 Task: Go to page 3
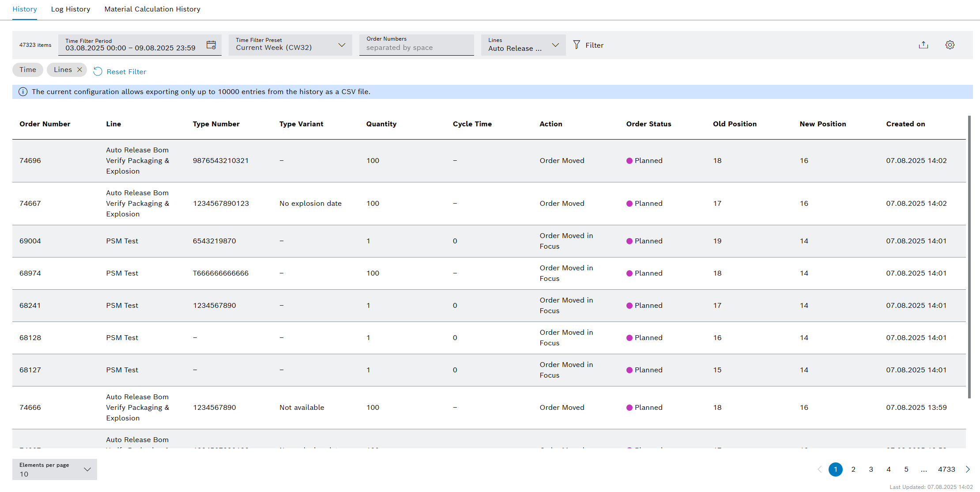[871, 469]
